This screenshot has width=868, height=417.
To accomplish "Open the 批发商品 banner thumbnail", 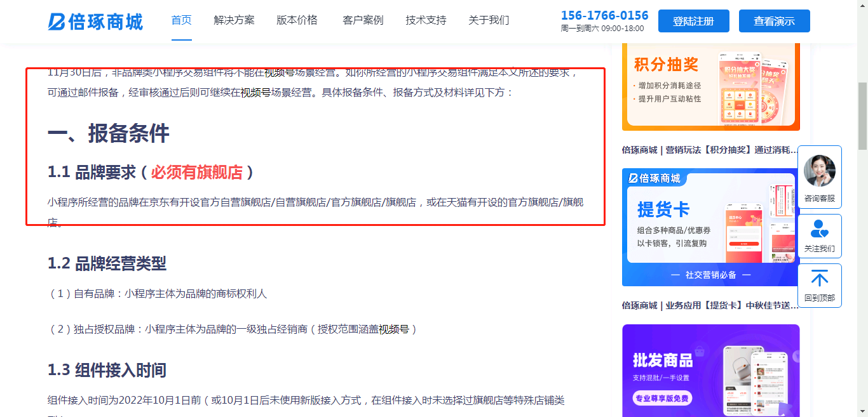I will pos(711,371).
